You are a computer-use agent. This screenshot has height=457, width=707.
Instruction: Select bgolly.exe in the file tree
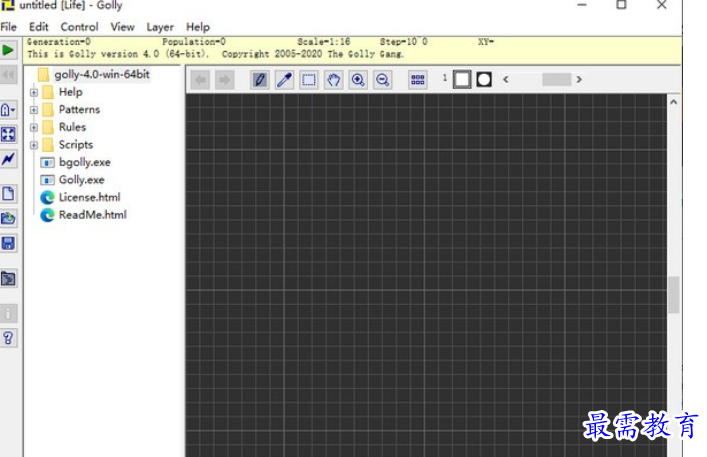coord(85,162)
